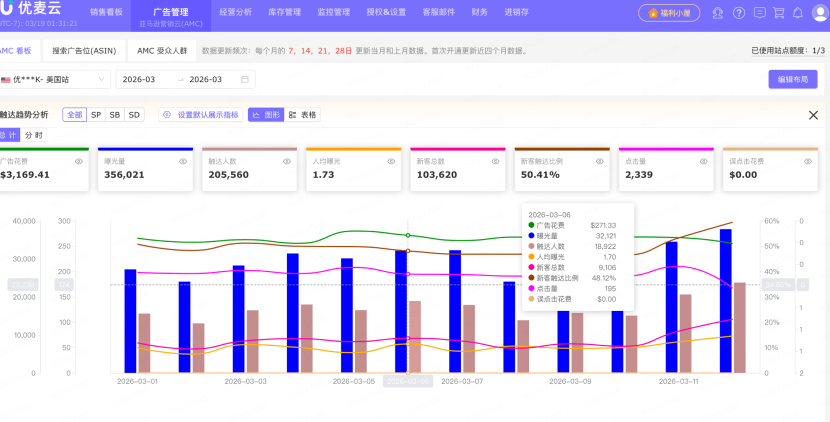Toggle visibility of 曝光量 metric
This screenshot has height=422, width=830.
pos(183,160)
